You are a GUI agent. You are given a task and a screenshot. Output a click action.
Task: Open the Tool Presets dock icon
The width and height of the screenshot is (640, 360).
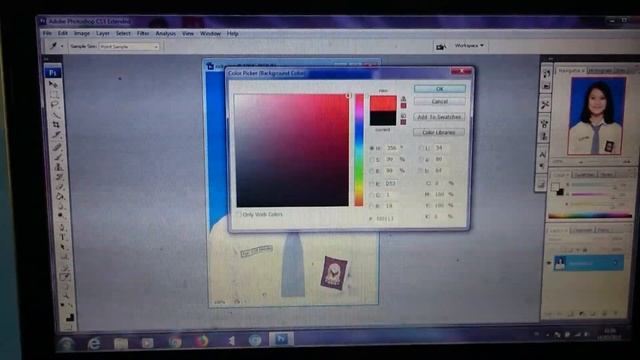pyautogui.click(x=545, y=104)
